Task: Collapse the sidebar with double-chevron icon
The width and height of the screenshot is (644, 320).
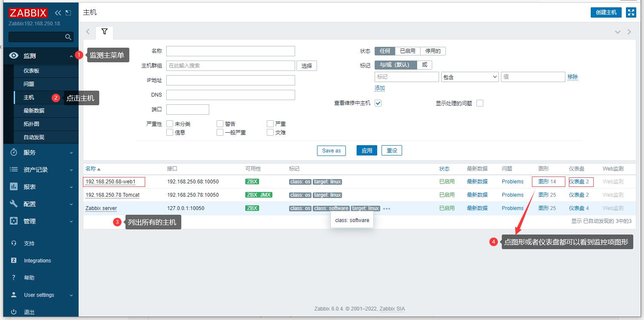Action: pyautogui.click(x=58, y=13)
